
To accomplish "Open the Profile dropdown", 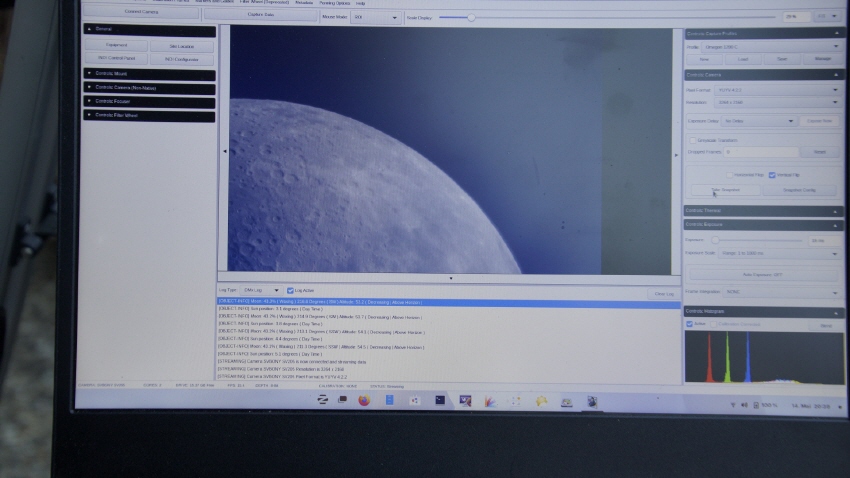I will 771,47.
